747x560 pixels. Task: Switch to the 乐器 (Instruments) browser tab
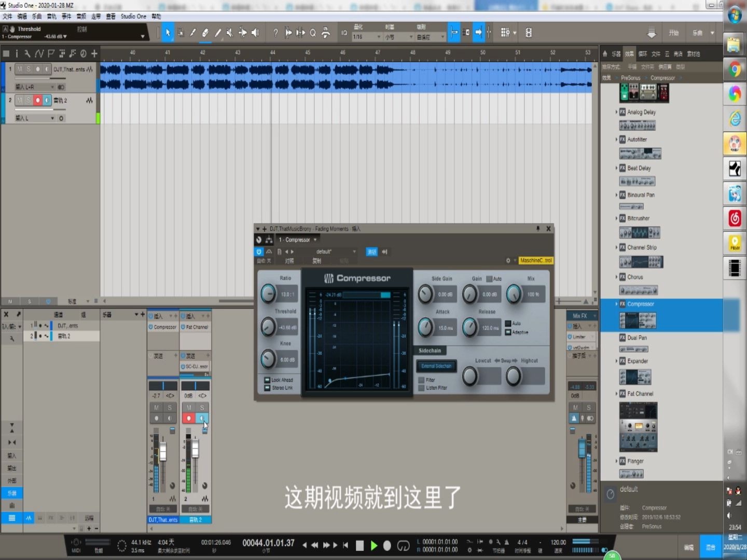tap(616, 53)
